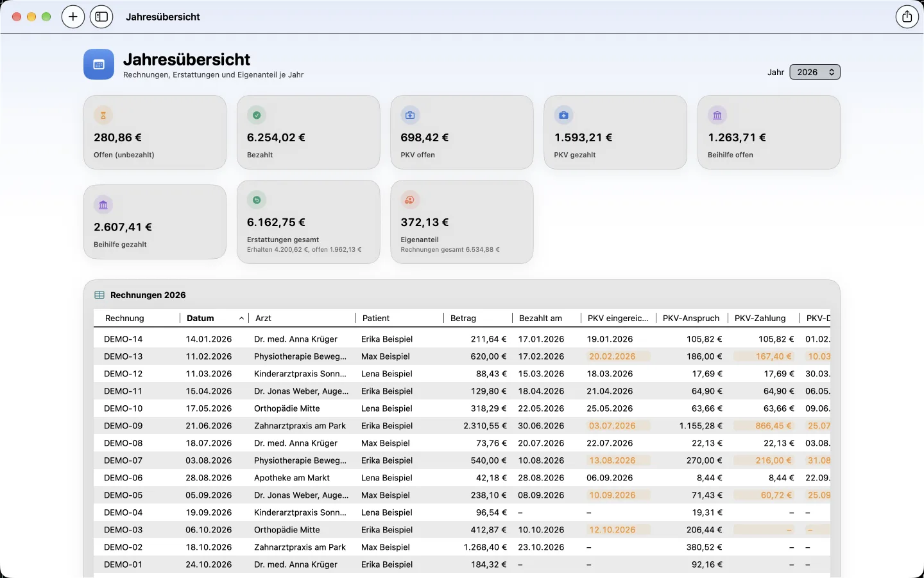Image resolution: width=924 pixels, height=578 pixels.
Task: Toggle the sidebar panel button
Action: 101,17
